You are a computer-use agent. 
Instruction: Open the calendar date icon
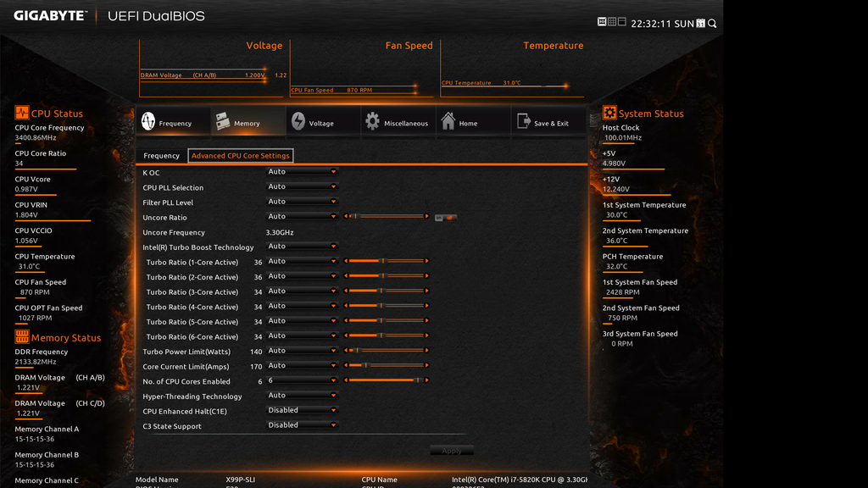[x=701, y=23]
